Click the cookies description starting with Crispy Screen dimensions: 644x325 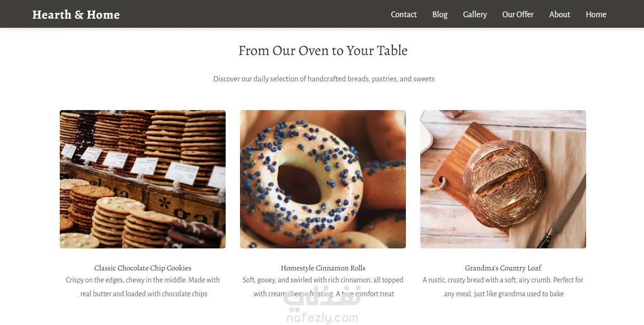[142, 287]
